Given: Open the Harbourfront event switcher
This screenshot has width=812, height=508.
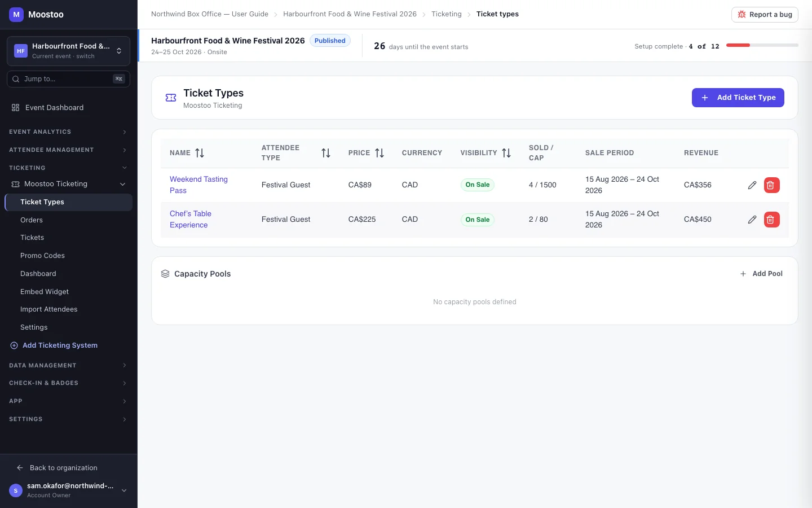Looking at the screenshot, I should point(68,51).
